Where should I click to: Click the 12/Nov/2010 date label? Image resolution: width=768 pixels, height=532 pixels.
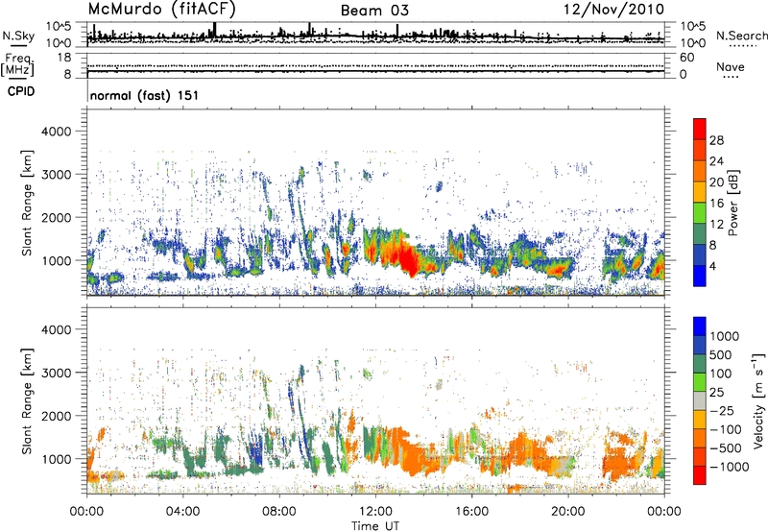(614, 9)
